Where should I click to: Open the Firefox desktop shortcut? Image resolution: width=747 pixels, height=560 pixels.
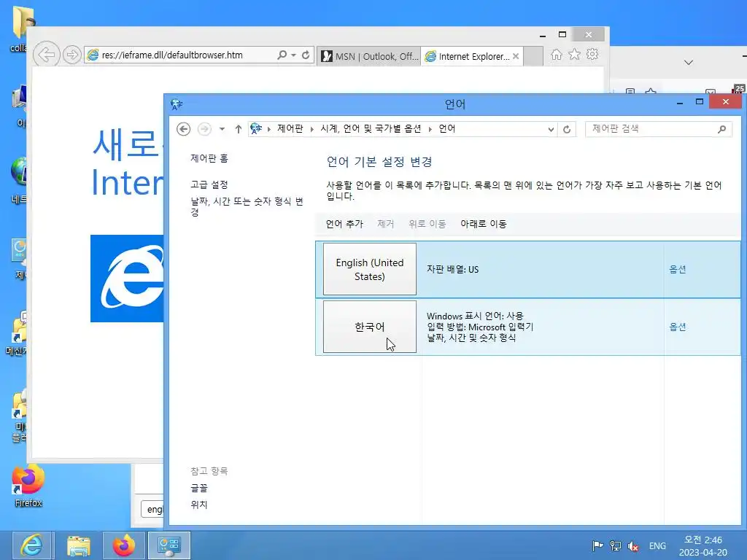[28, 485]
